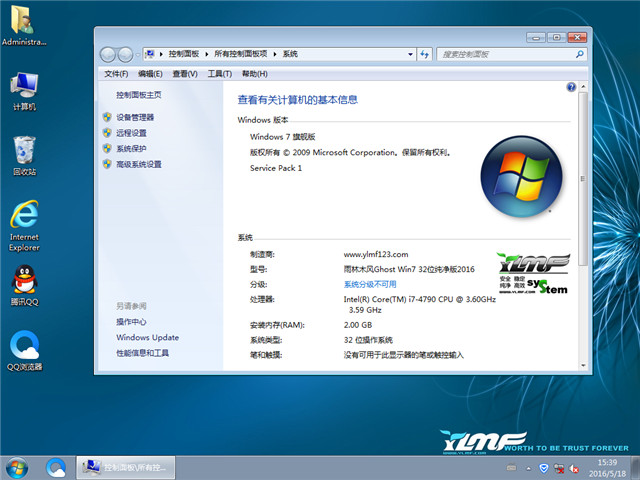This screenshot has width=640, height=480.
Task: Click the volume speaker tray icon
Action: click(574, 469)
